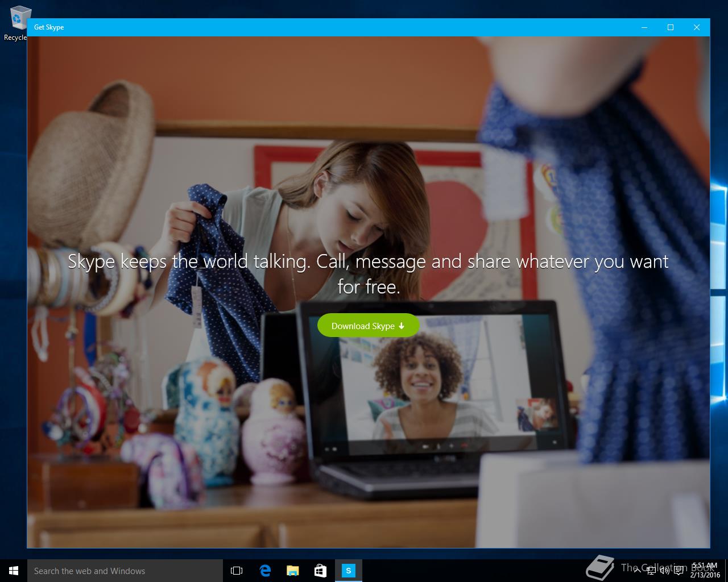This screenshot has width=728, height=582.
Task: Open File Explorer from the taskbar
Action: pyautogui.click(x=292, y=571)
